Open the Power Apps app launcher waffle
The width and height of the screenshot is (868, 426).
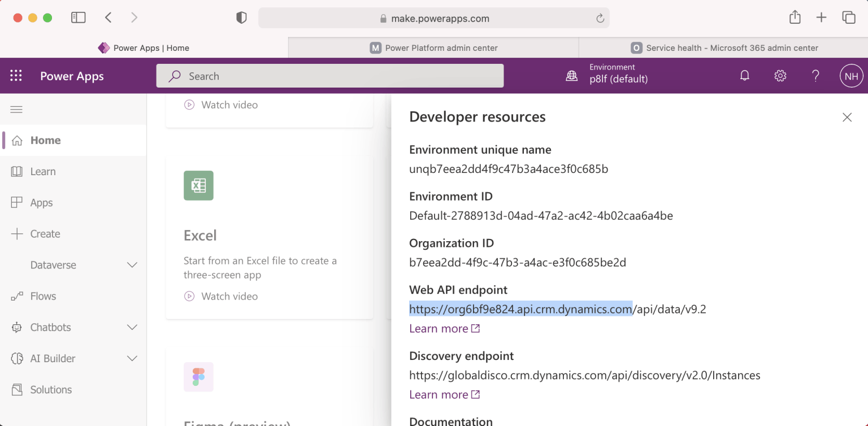coord(16,76)
